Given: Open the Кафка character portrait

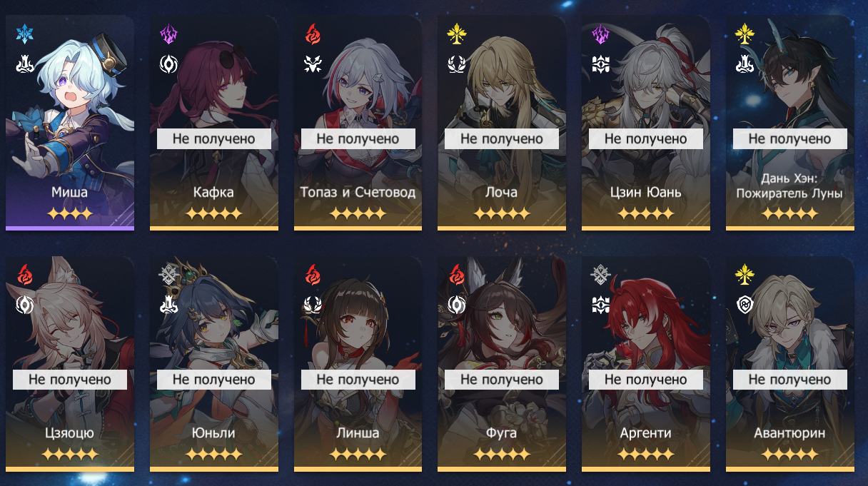Looking at the screenshot, I should click(214, 123).
